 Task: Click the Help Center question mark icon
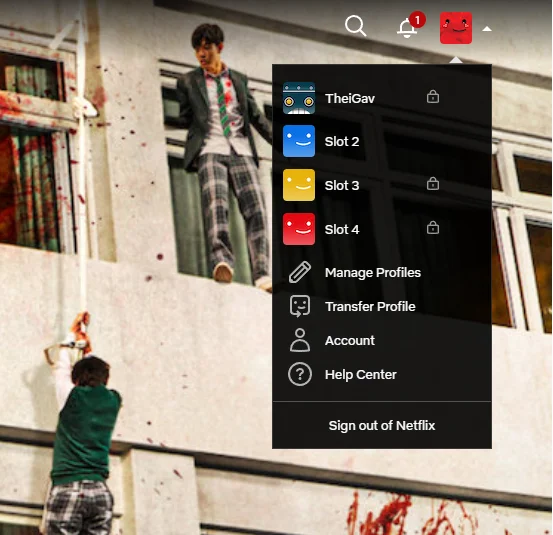click(300, 374)
